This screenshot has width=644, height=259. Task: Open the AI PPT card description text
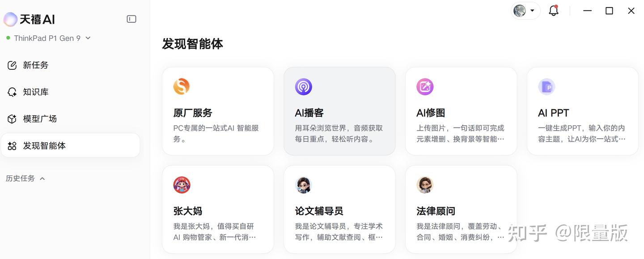581,133
